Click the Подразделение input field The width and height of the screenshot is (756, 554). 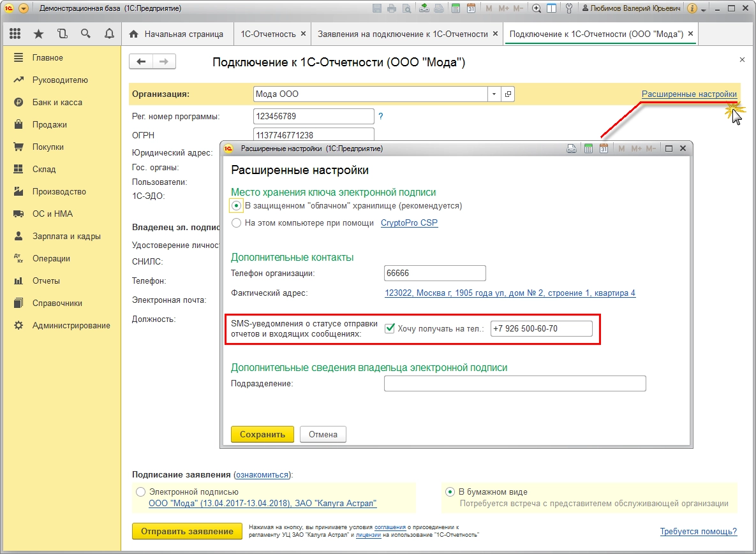click(514, 383)
